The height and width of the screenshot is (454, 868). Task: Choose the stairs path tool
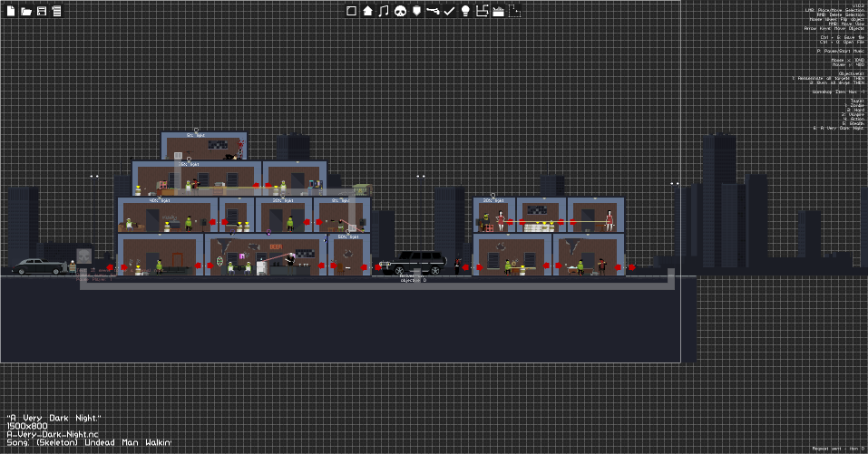coord(482,11)
